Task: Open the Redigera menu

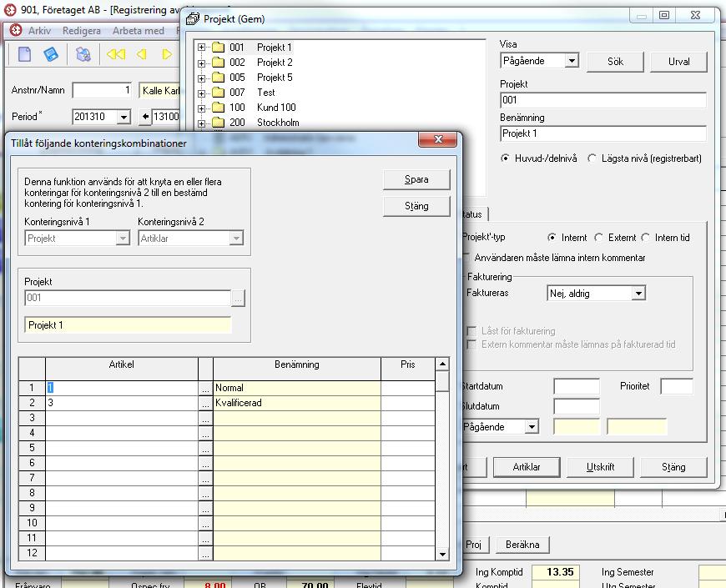Action: coord(82,31)
